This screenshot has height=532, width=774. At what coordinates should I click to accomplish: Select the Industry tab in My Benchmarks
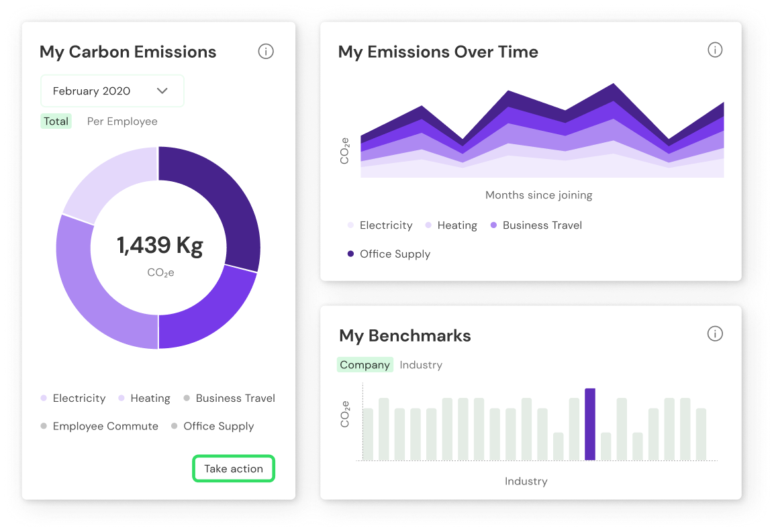coord(421,364)
